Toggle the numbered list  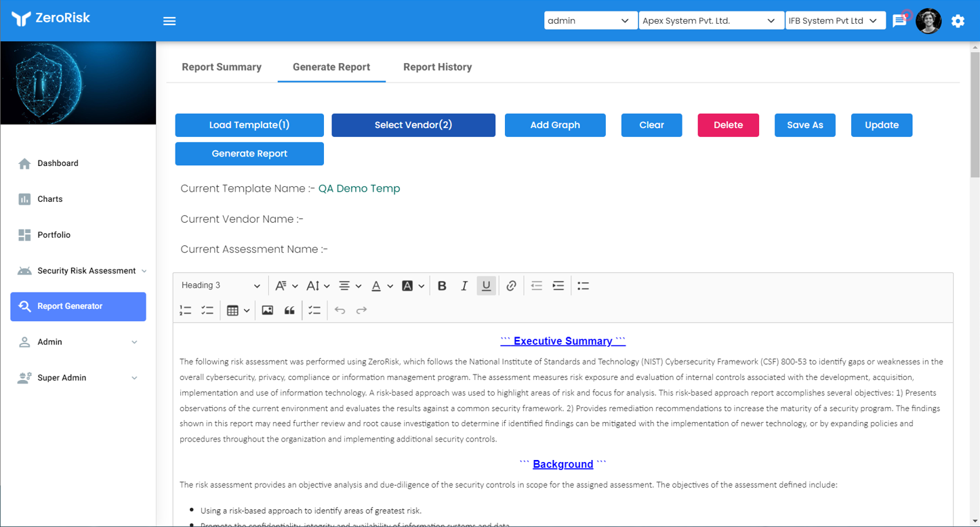coord(185,310)
